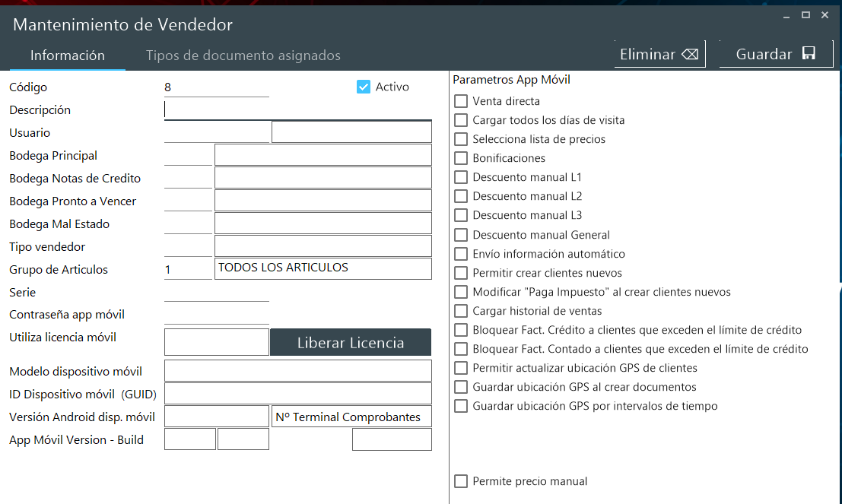Minimize the Mantenimiento de Vendedor window
The height and width of the screenshot is (504, 842).
point(786,15)
